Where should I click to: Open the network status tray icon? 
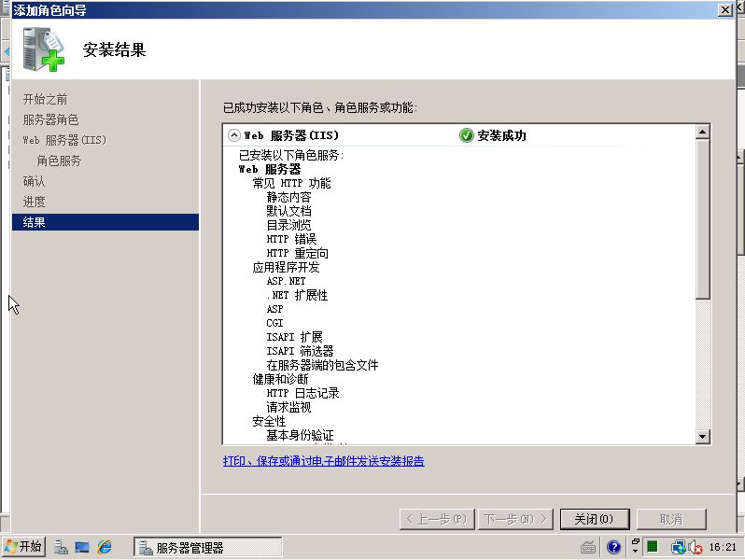pyautogui.click(x=678, y=548)
